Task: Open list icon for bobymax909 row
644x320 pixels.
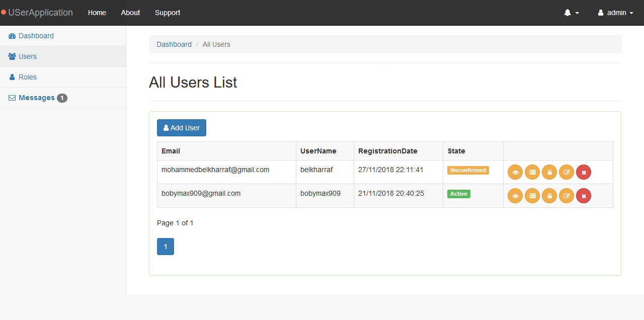Action: pyautogui.click(x=532, y=196)
